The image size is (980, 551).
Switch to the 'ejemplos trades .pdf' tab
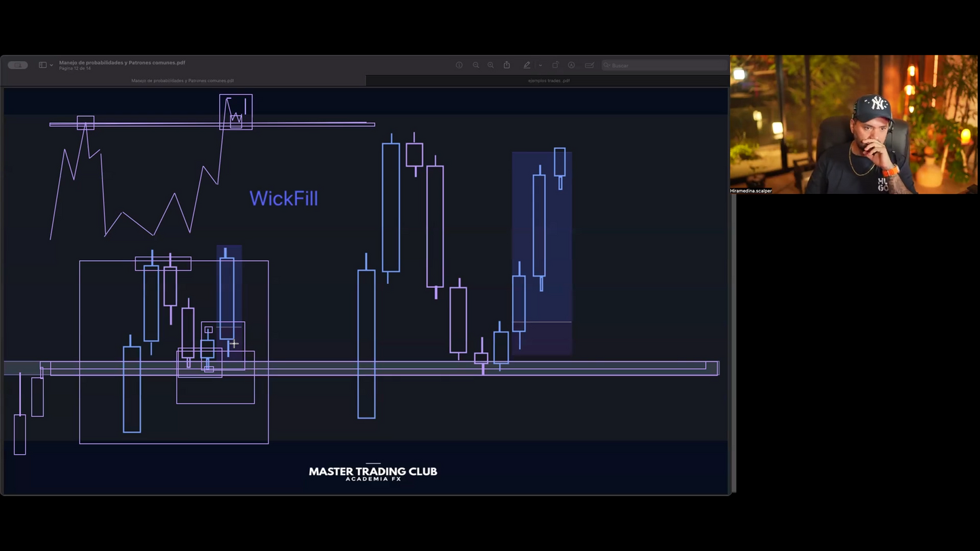(x=549, y=81)
